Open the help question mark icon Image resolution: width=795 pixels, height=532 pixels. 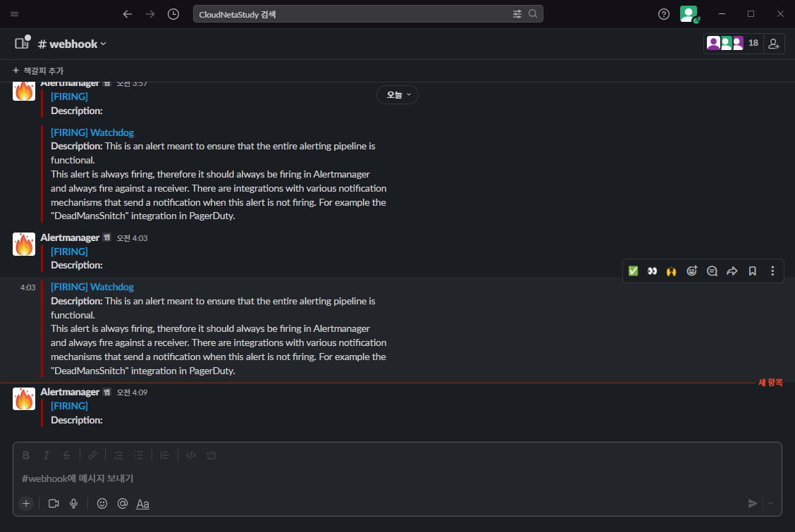click(x=663, y=14)
